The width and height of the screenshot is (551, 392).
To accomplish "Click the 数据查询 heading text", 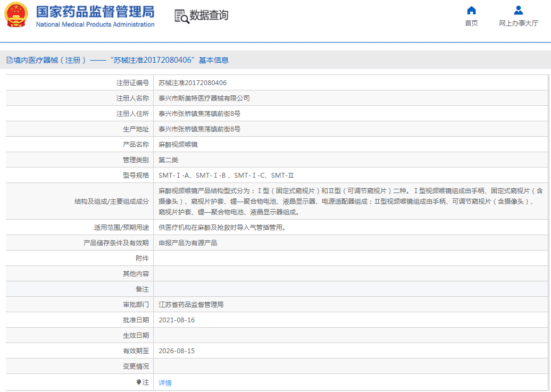I will (209, 15).
